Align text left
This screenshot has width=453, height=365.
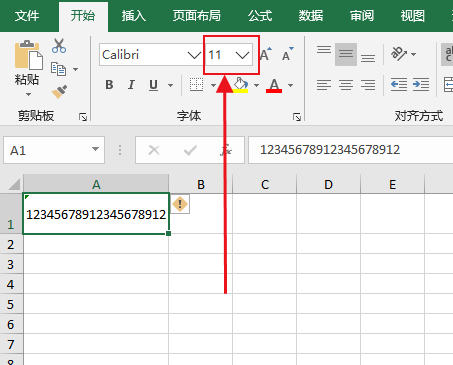[324, 85]
